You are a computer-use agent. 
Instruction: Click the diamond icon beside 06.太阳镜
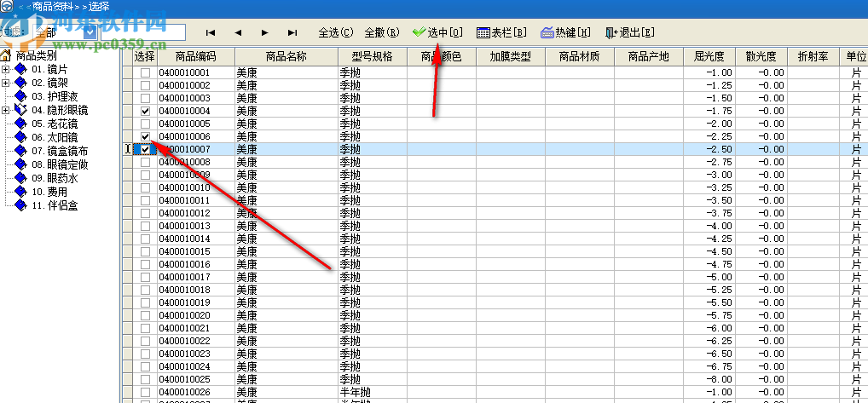pos(20,137)
